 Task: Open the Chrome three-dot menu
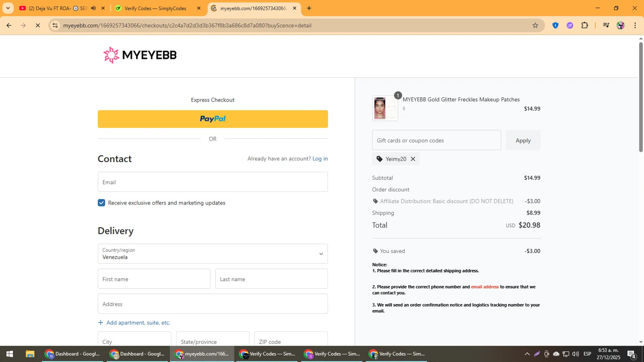[x=635, y=25]
